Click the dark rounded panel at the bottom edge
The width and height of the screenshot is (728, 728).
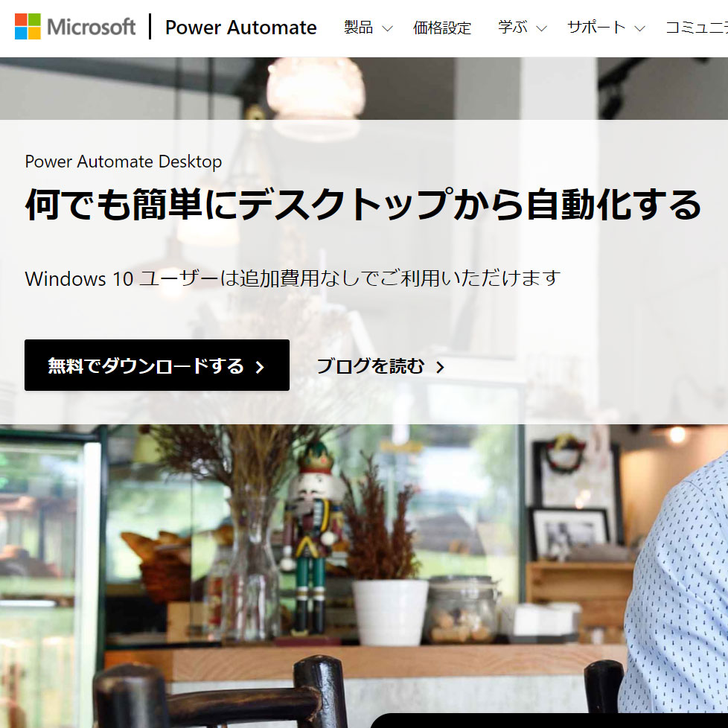coord(549,720)
